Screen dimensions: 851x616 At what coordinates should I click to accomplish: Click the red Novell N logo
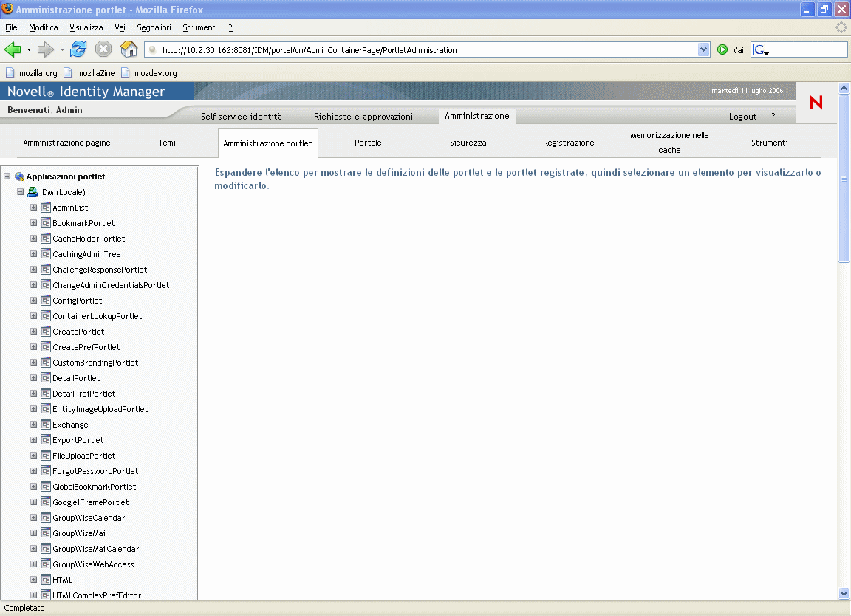pyautogui.click(x=816, y=103)
